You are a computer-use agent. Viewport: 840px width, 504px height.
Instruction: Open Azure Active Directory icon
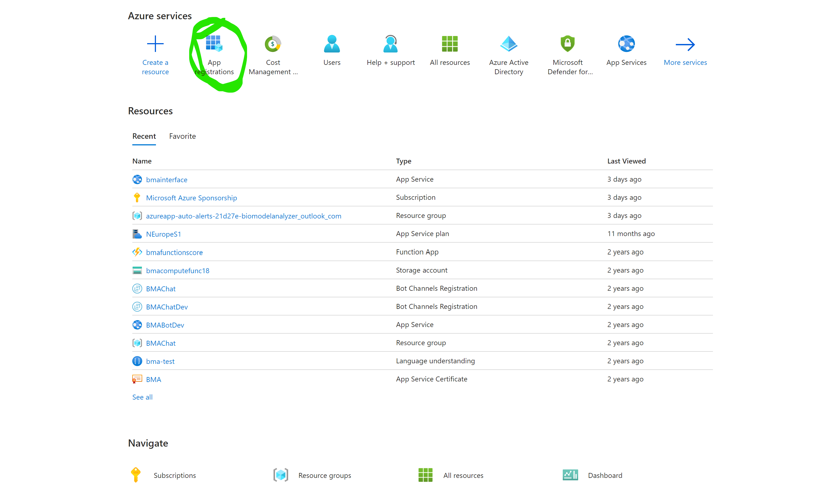pyautogui.click(x=508, y=44)
